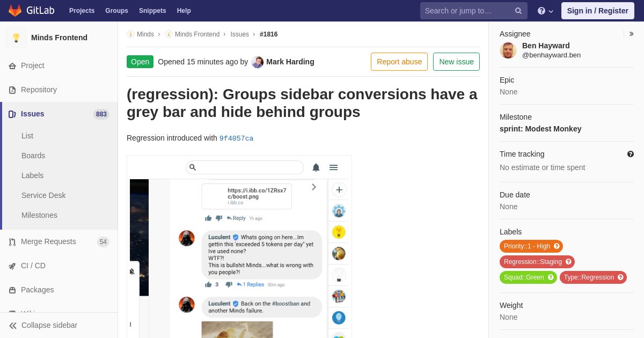
Task: Open Projects menu in top navigation
Action: point(82,11)
